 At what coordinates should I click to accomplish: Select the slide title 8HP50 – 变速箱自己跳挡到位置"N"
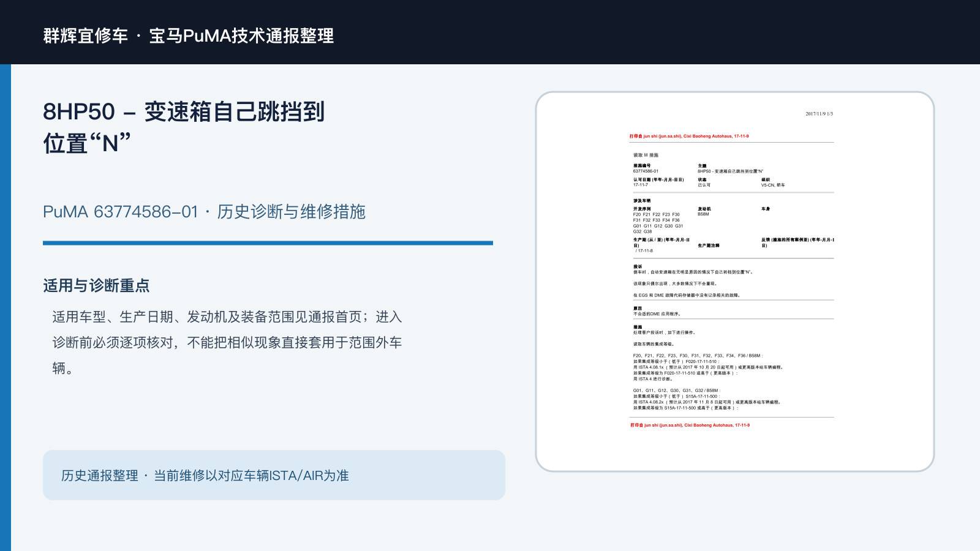point(184,127)
